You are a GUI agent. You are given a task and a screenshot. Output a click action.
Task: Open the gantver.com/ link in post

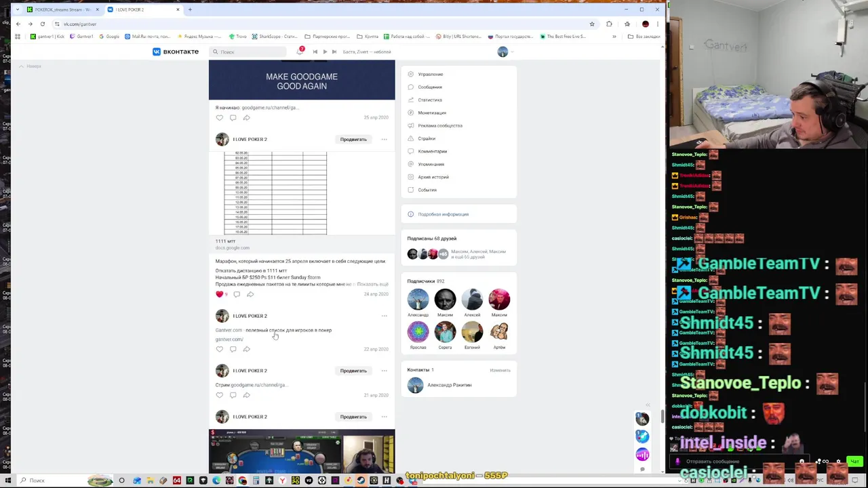tap(229, 340)
